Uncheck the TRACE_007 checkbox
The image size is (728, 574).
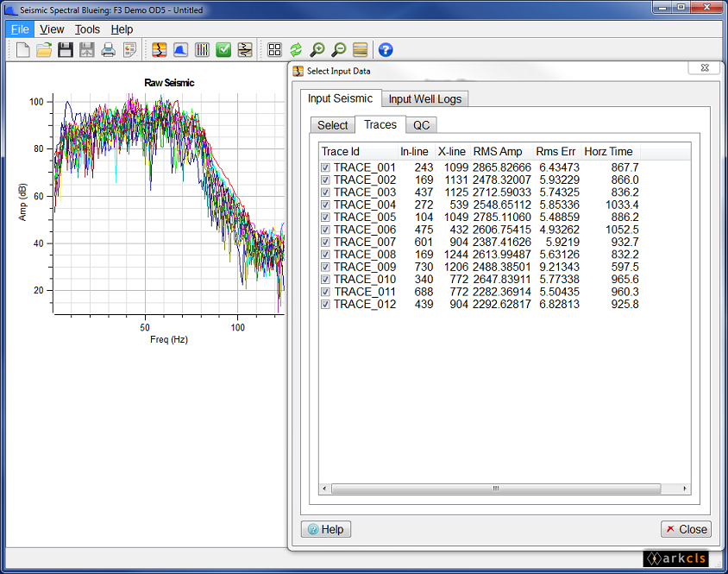pyautogui.click(x=325, y=243)
